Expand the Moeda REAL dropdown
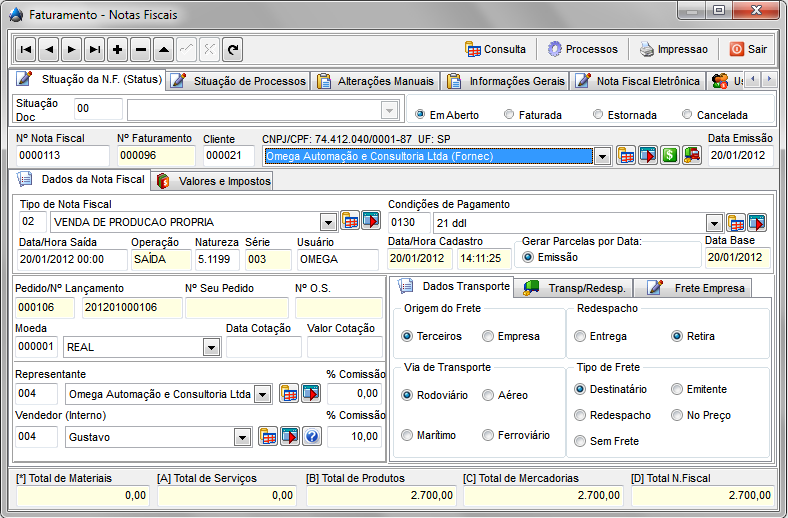This screenshot has height=518, width=788. pyautogui.click(x=211, y=347)
